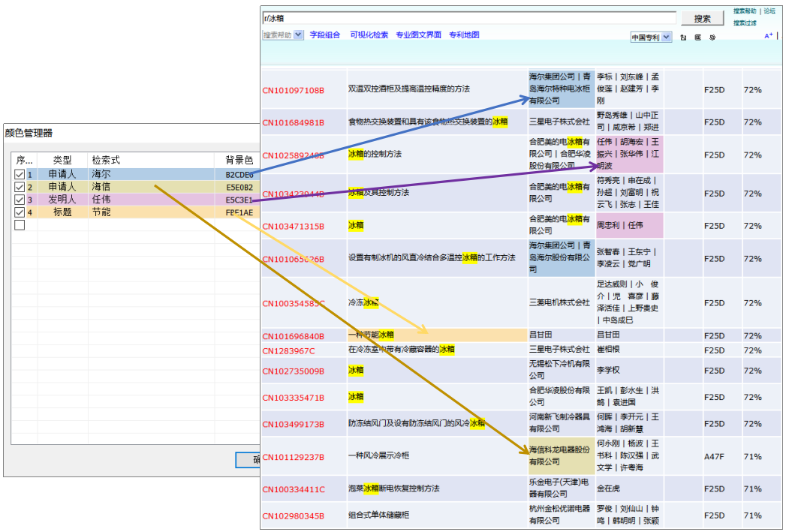Click the third small toolbar icon beside 中国专利
Image resolution: width=786 pixels, height=532 pixels.
712,37
